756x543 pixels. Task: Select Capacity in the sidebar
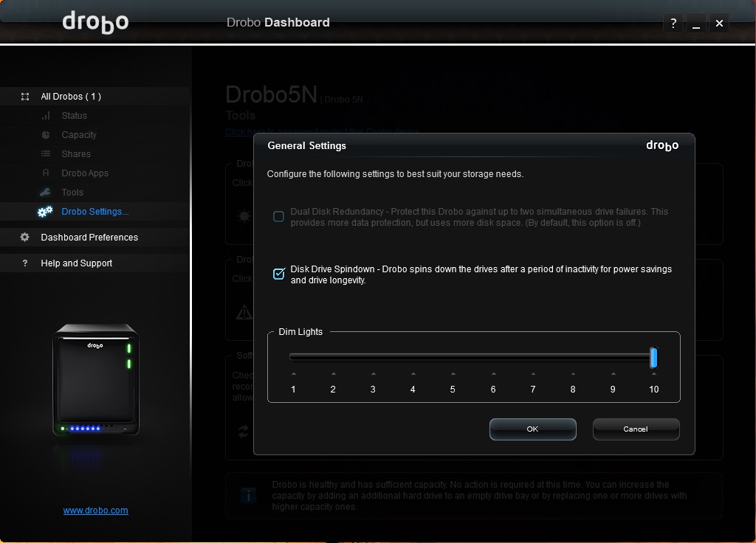(x=79, y=135)
